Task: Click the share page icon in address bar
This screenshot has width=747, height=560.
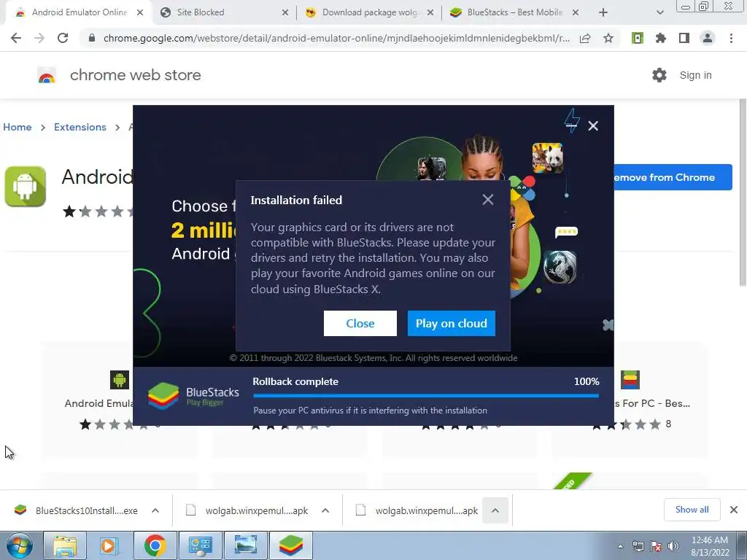Action: (x=585, y=38)
